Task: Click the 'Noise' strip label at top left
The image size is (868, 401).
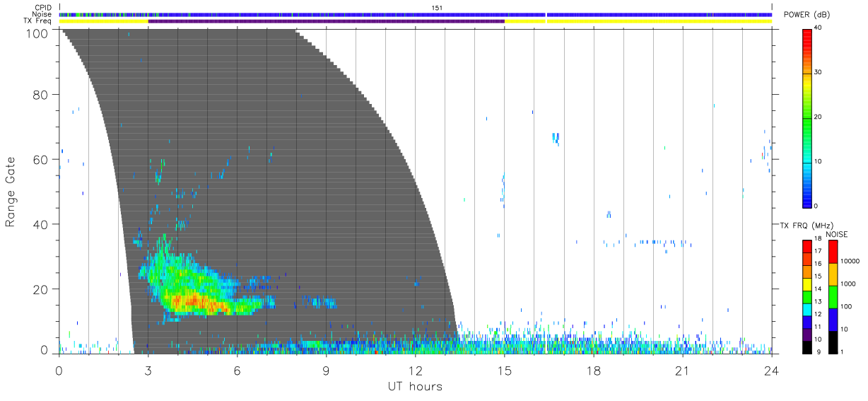Action: pos(42,14)
